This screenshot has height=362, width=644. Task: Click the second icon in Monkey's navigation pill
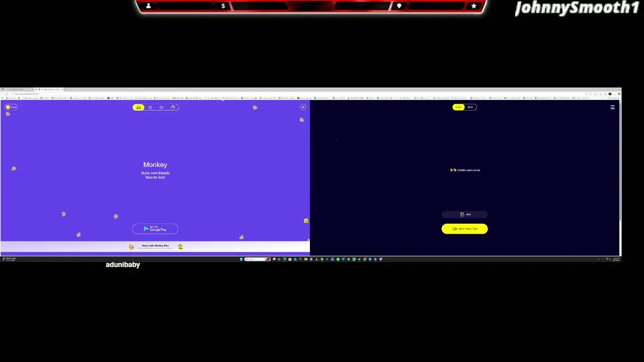pyautogui.click(x=150, y=107)
